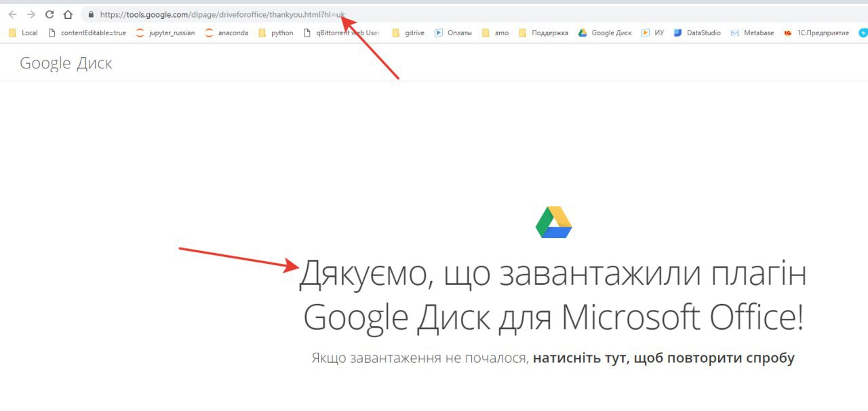Image resolution: width=868 pixels, height=411 pixels.
Task: Click the 'Дякуємо, що завантажили плагін' heading
Action: click(x=553, y=274)
